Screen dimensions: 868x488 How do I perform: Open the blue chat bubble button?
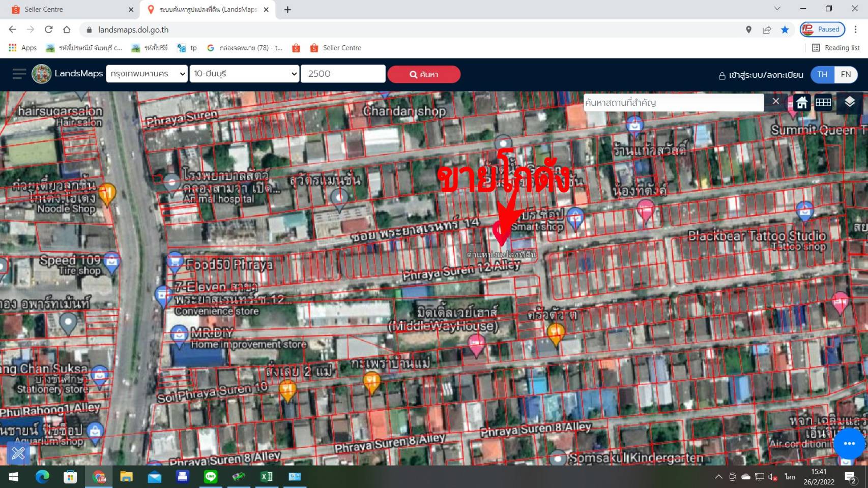(x=849, y=443)
